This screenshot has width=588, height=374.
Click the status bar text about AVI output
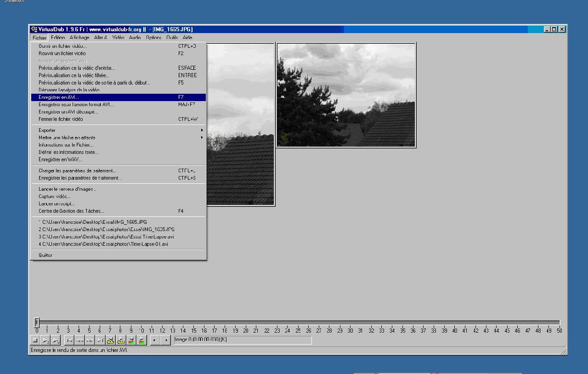pyautogui.click(x=79, y=350)
